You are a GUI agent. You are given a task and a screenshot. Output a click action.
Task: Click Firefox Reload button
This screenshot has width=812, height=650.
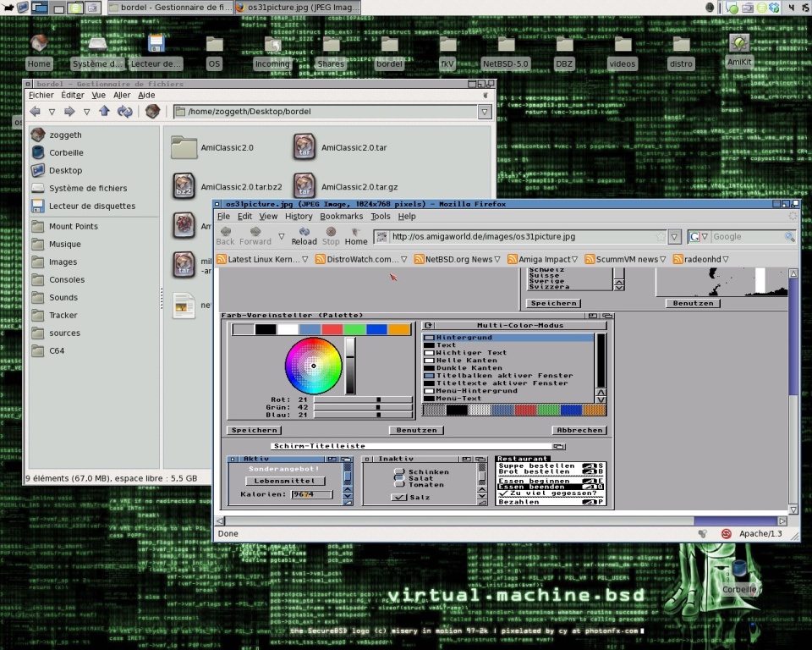click(304, 236)
